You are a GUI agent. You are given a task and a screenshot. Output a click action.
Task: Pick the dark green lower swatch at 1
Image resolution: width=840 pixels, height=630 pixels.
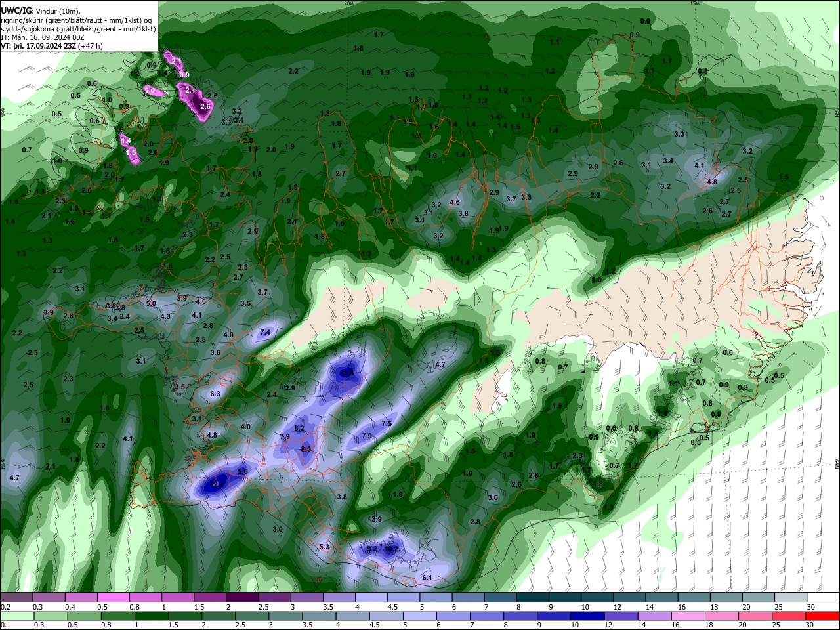coord(151,616)
